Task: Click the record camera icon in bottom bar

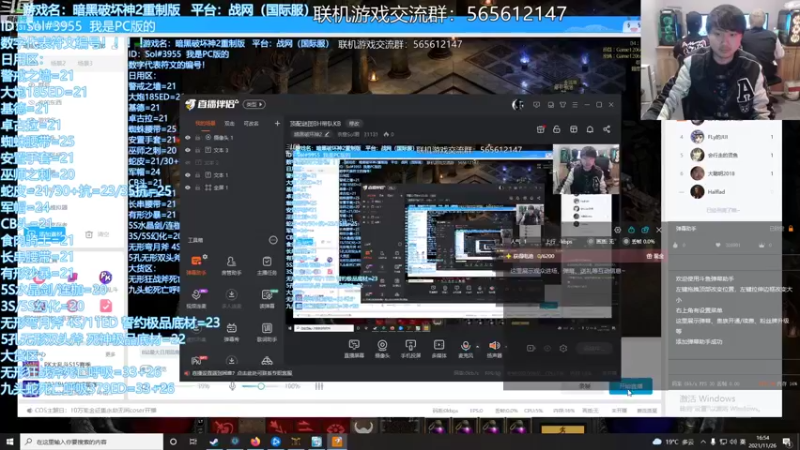Action: click(x=531, y=348)
